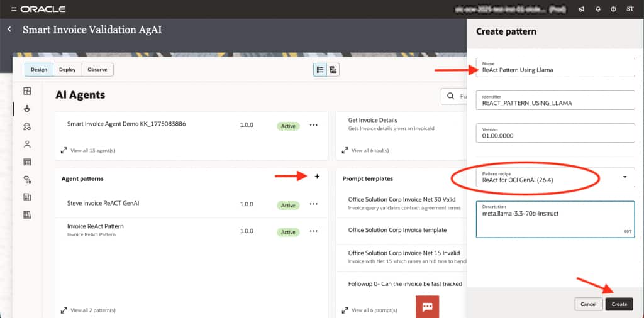The image size is (644, 318).
Task: Switch to the list view layout
Action: click(320, 70)
